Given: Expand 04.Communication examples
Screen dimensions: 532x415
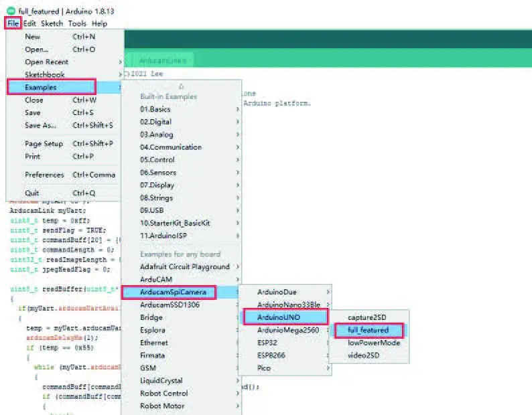Looking at the screenshot, I should [182, 147].
